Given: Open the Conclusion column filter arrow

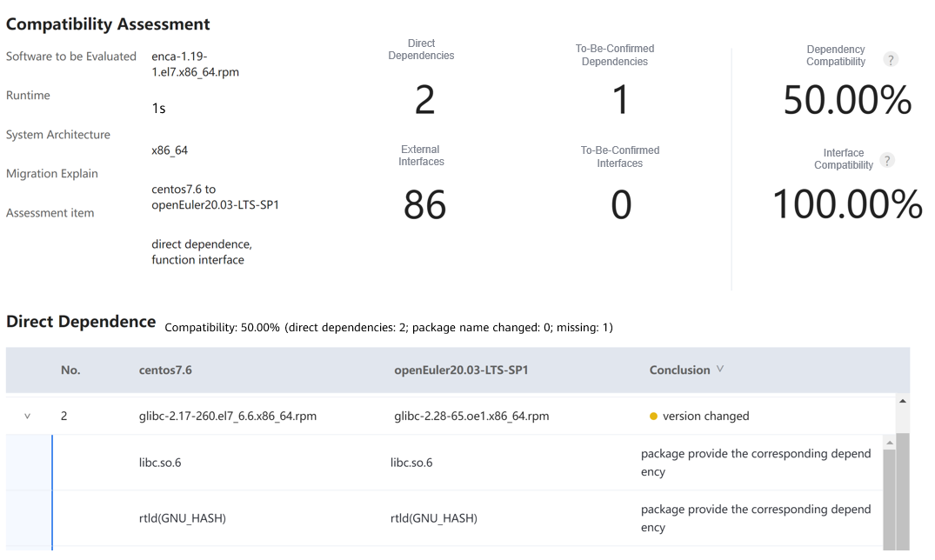Looking at the screenshot, I should click(x=719, y=370).
